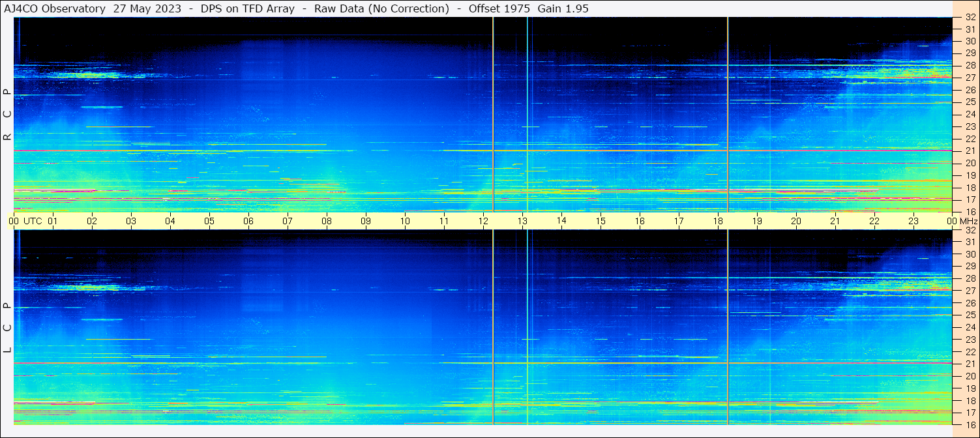The width and height of the screenshot is (980, 438).
Task: Click the "28" frequency label of LCP panel
Action: [970, 278]
